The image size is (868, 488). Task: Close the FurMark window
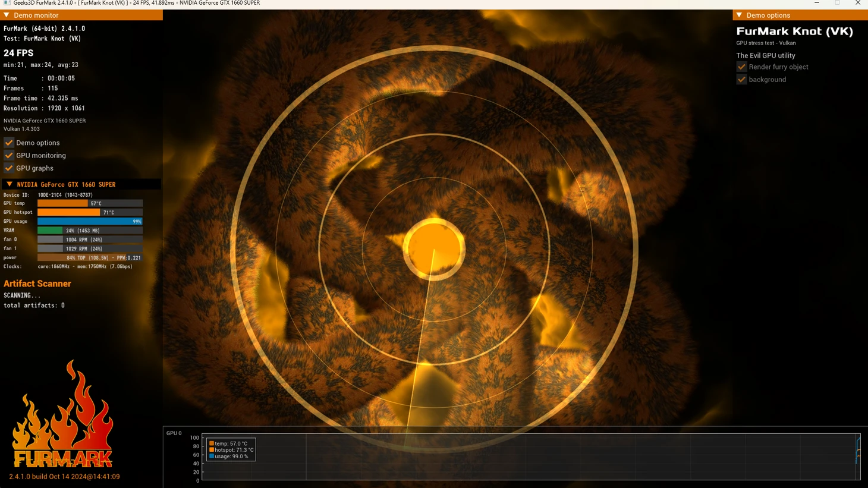click(858, 3)
